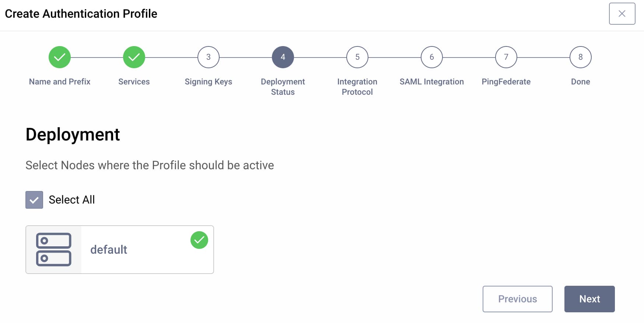This screenshot has width=644, height=323.
Task: Open step 5 Integration Protocol circle
Action: click(357, 57)
